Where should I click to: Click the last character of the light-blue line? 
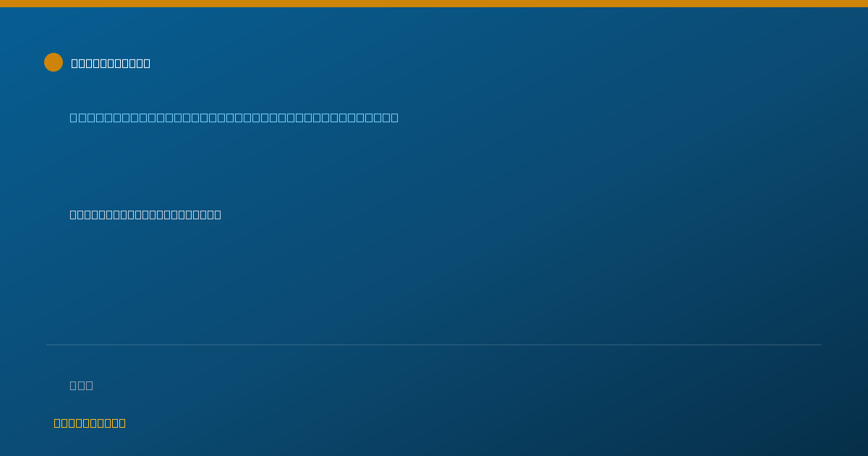click(x=394, y=117)
